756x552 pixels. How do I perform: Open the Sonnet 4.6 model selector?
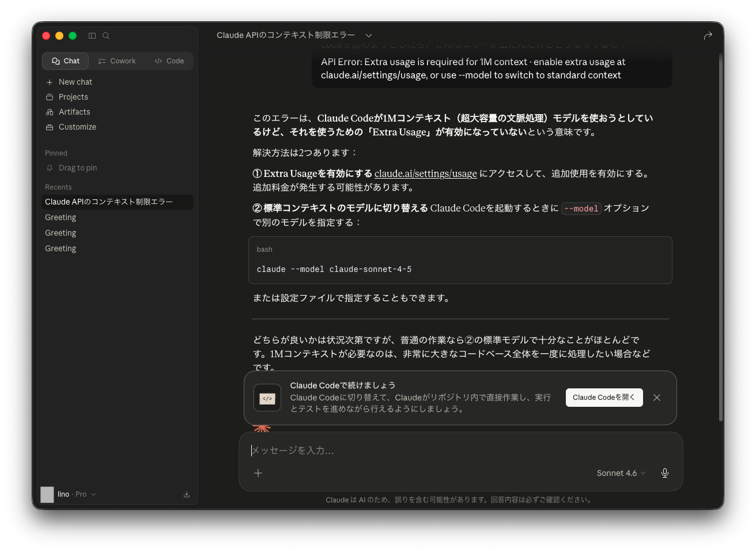pyautogui.click(x=621, y=473)
